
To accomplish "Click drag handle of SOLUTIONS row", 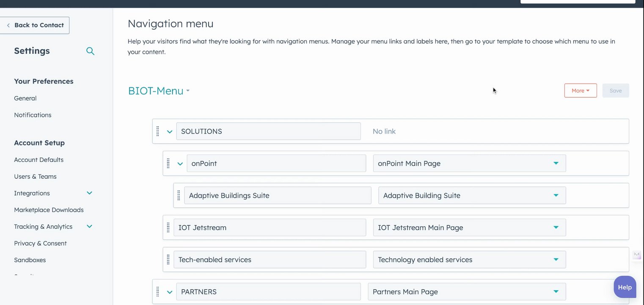I will [x=158, y=131].
